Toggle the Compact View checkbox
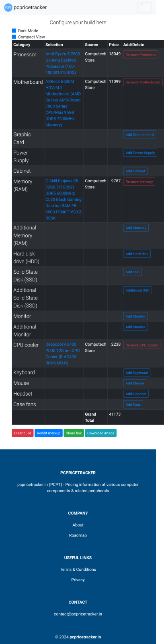Image resolution: width=164 pixels, height=644 pixels. tap(14, 37)
